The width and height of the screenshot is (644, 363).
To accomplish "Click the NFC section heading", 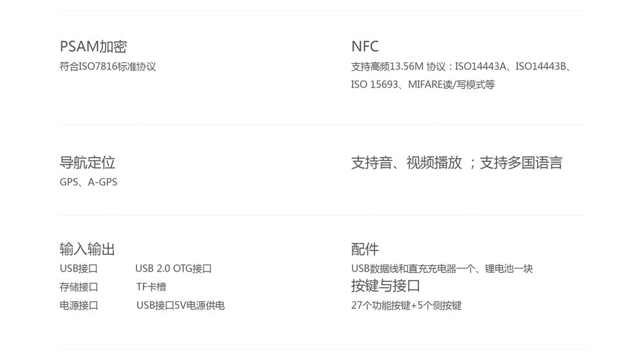I will (x=365, y=46).
